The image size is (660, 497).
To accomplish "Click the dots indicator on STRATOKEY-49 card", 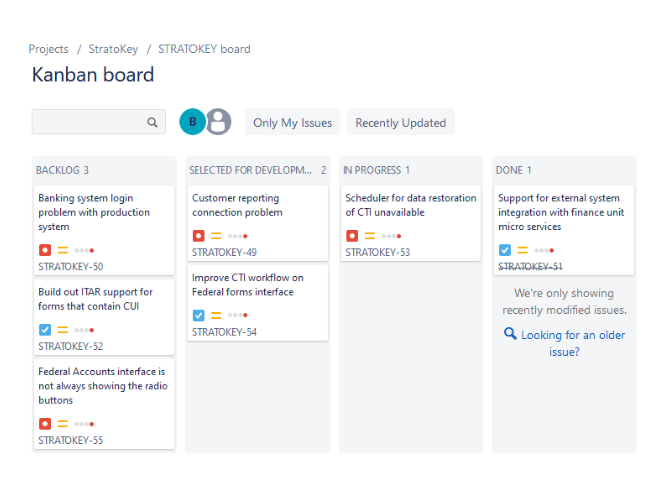I will [238, 236].
